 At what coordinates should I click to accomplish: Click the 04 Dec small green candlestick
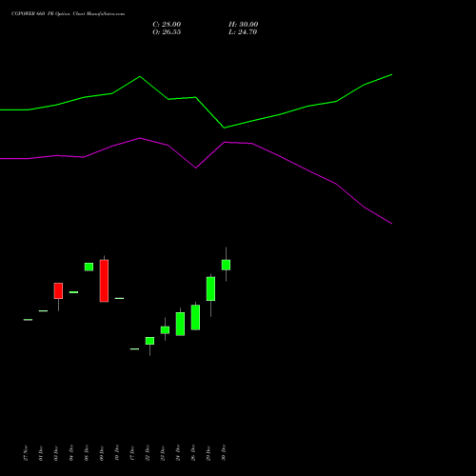click(73, 292)
